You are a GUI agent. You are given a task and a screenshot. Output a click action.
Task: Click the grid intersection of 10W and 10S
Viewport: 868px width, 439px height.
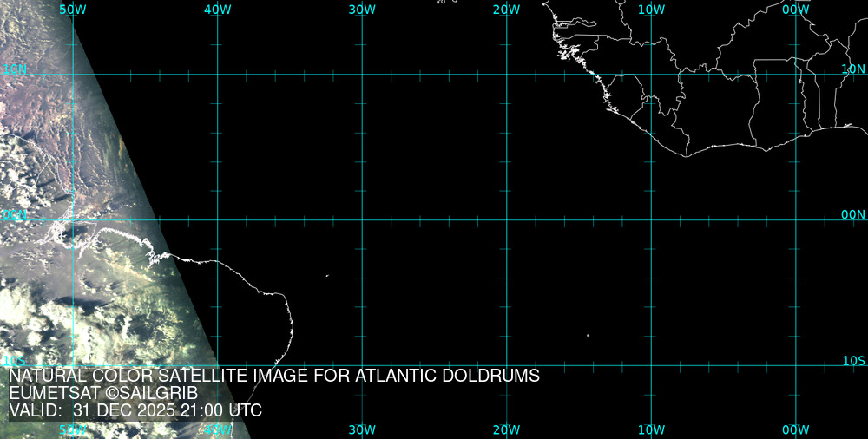point(651,365)
